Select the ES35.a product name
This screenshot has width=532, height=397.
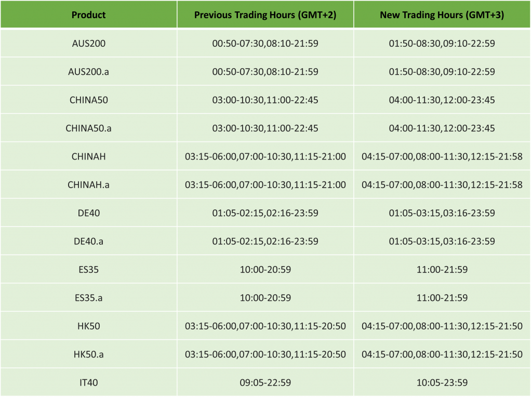pos(88,298)
